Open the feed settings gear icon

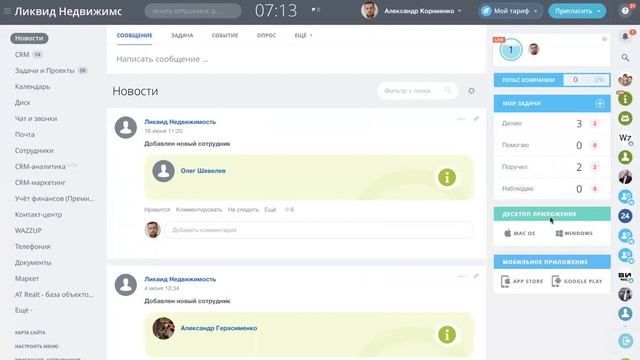471,91
